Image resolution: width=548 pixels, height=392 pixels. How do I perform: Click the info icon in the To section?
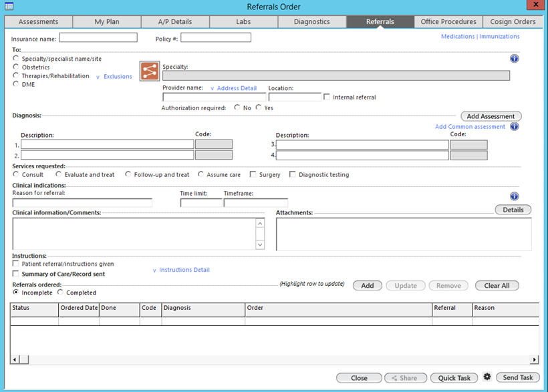point(514,59)
